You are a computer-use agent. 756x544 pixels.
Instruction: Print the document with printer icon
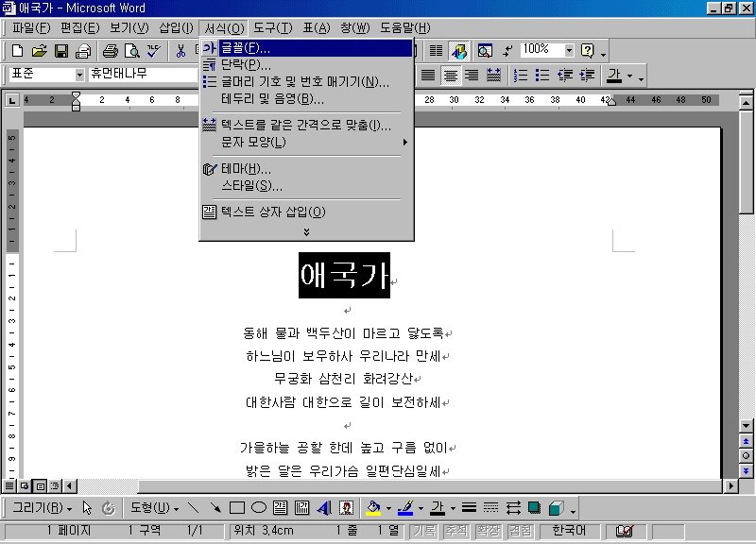point(111,51)
